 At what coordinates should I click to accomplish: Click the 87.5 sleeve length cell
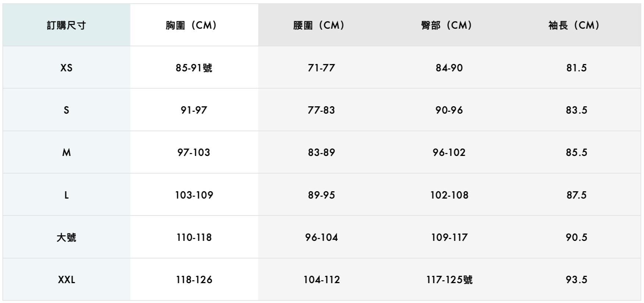[576, 195]
